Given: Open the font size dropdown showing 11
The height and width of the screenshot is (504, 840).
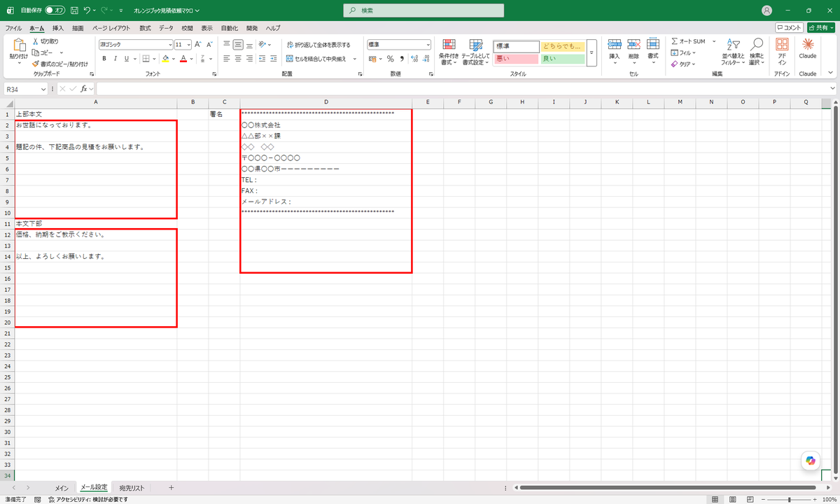Looking at the screenshot, I should point(189,44).
